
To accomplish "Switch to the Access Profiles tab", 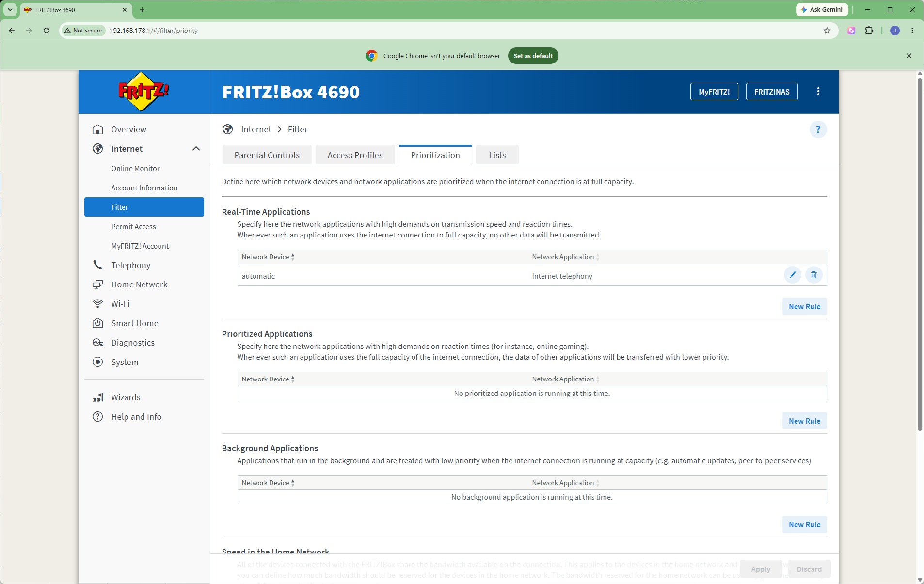I will pos(355,155).
